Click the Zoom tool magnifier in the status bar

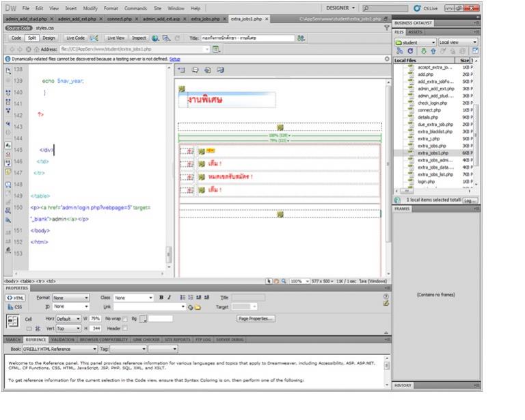click(284, 281)
